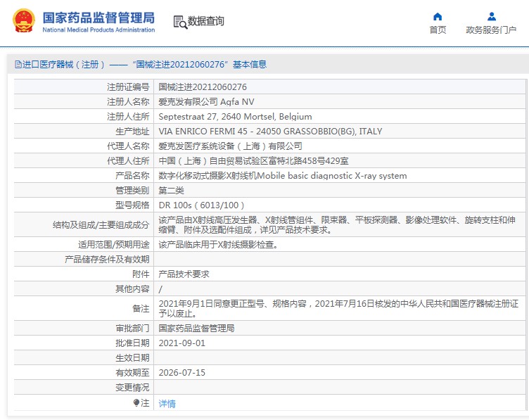This screenshot has height=420, width=529.
Task: Click the 注册人住所 row label
Action: tap(128, 117)
